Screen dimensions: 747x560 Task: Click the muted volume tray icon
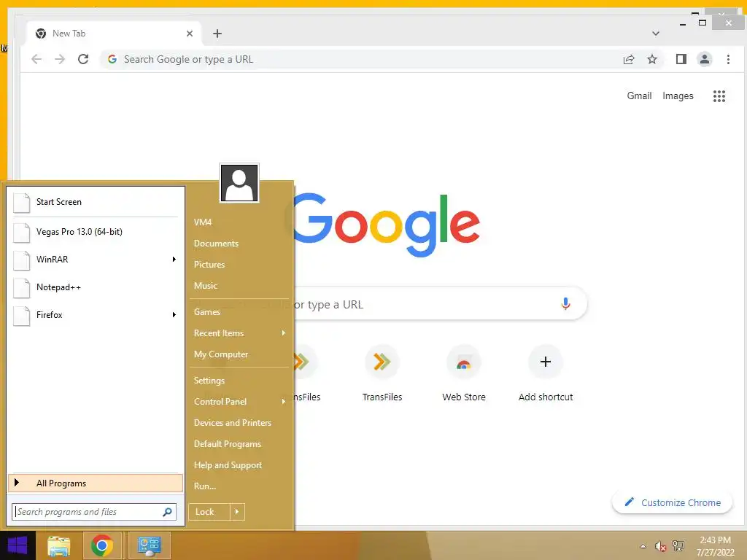pyautogui.click(x=660, y=546)
